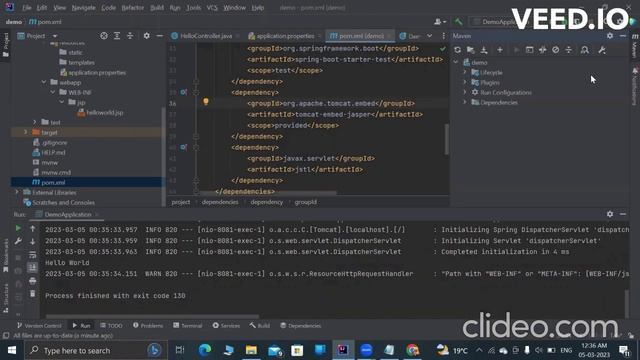The image size is (640, 360).
Task: Collapse the webapp folder
Action: tap(44, 82)
